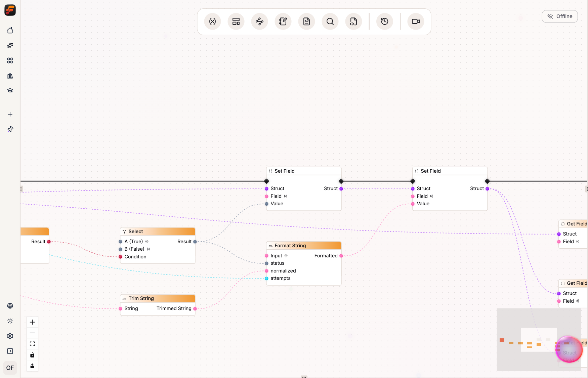Click the Formatted output pin
The height and width of the screenshot is (378, 588).
pos(341,256)
